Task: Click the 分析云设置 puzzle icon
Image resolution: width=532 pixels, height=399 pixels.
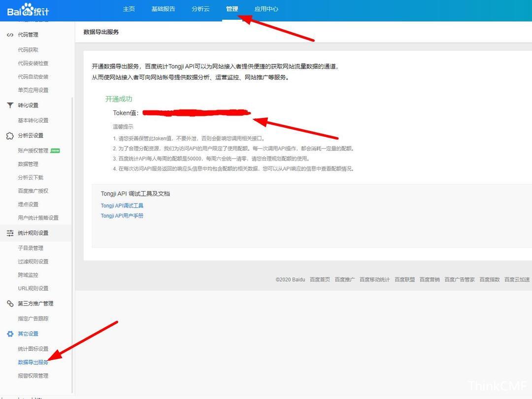Action: 10,136
